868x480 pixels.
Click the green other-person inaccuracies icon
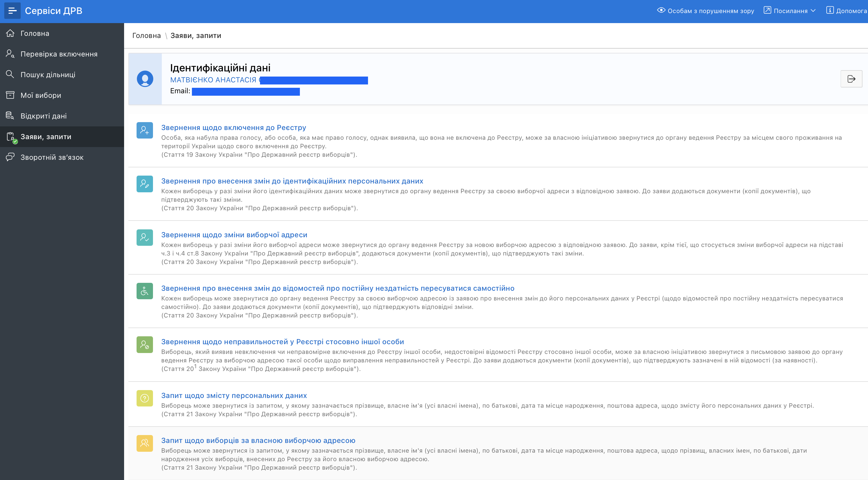point(144,344)
